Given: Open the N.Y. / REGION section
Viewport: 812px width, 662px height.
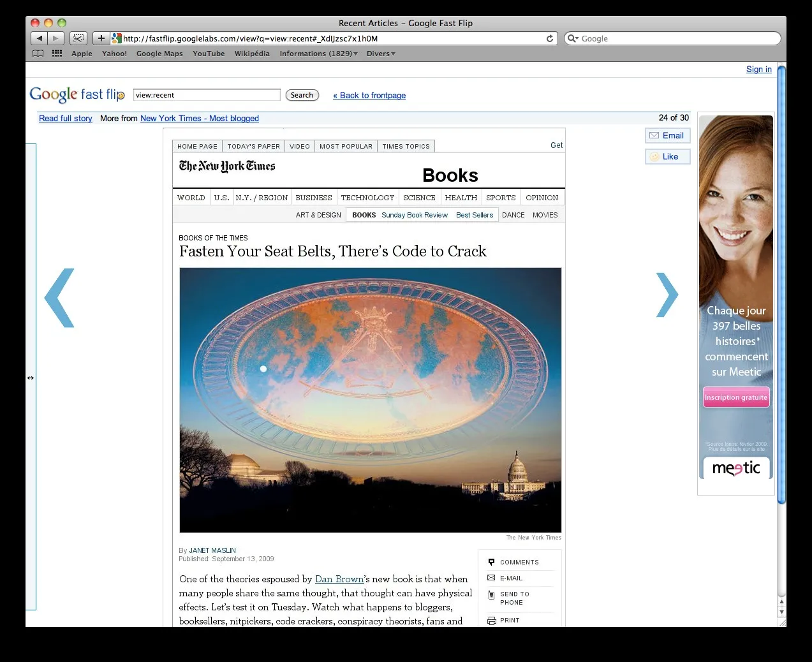Looking at the screenshot, I should (x=262, y=198).
